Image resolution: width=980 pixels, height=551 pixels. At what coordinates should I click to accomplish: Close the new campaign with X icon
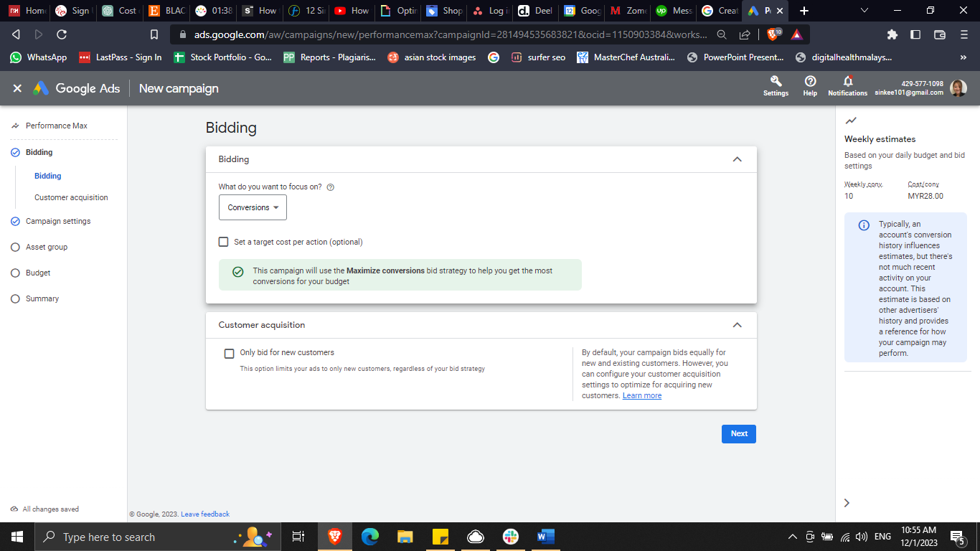coord(17,88)
